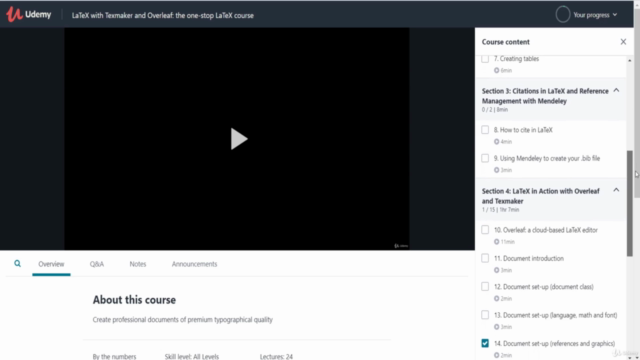Click 'About this course' heading
The image size is (640, 360).
134,300
